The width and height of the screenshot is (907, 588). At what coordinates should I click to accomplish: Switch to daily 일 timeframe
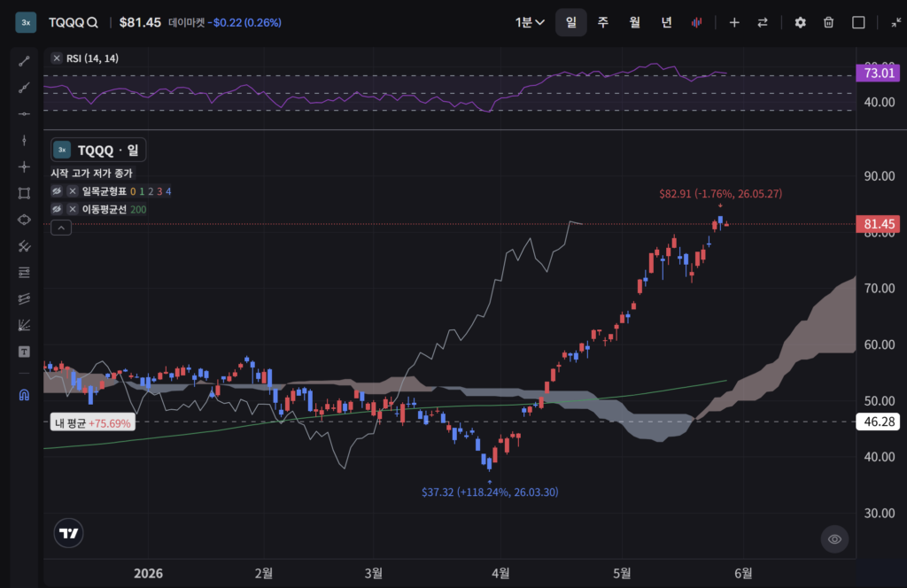(x=571, y=22)
